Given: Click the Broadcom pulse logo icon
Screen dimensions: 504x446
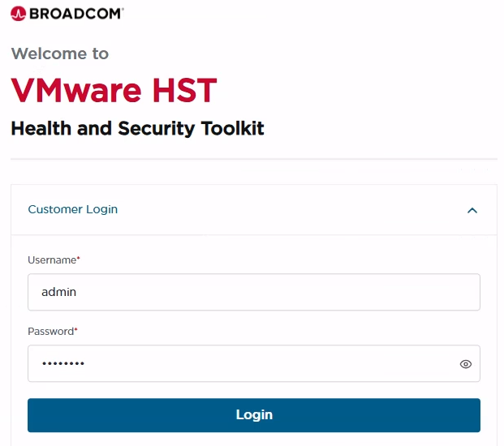Looking at the screenshot, I should coord(19,14).
